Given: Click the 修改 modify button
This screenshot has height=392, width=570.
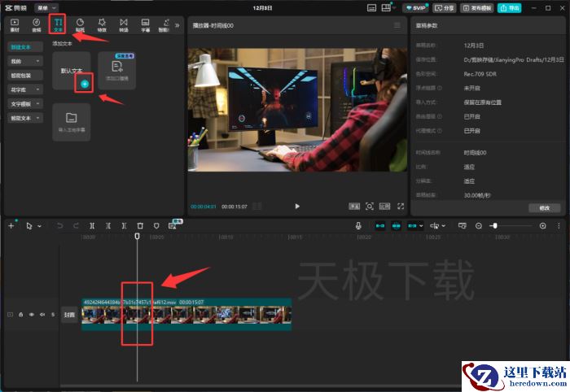Looking at the screenshot, I should coord(544,208).
